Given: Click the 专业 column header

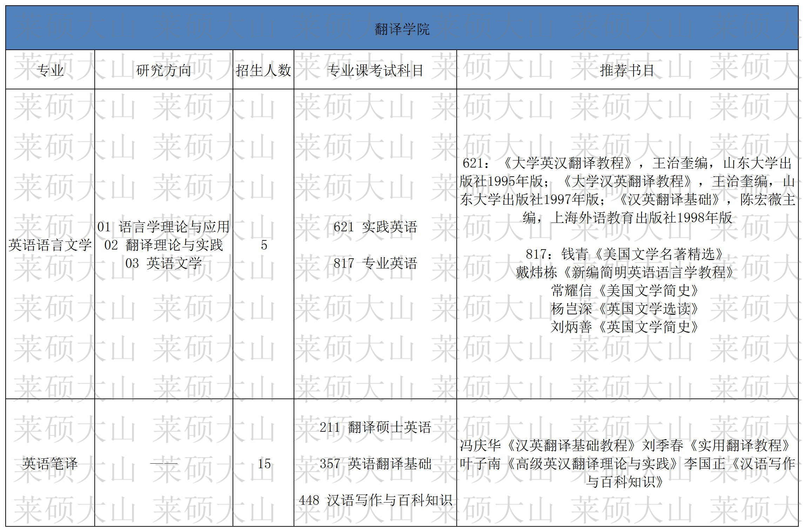Looking at the screenshot, I should [x=50, y=70].
